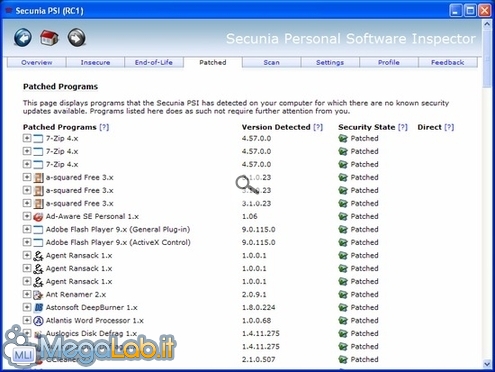
Task: Open help link beside Patched Programs heading
Action: coord(104,127)
